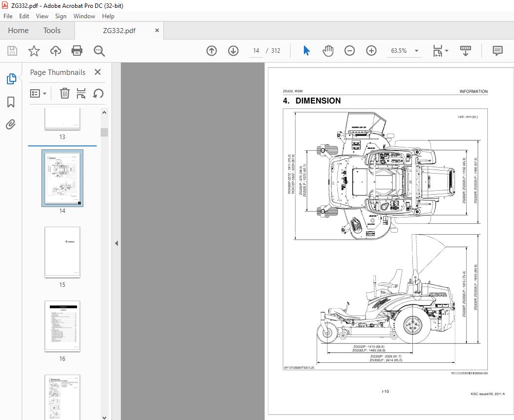Go to previous page arrow
Screen dimensions: 514x420
click(212, 51)
